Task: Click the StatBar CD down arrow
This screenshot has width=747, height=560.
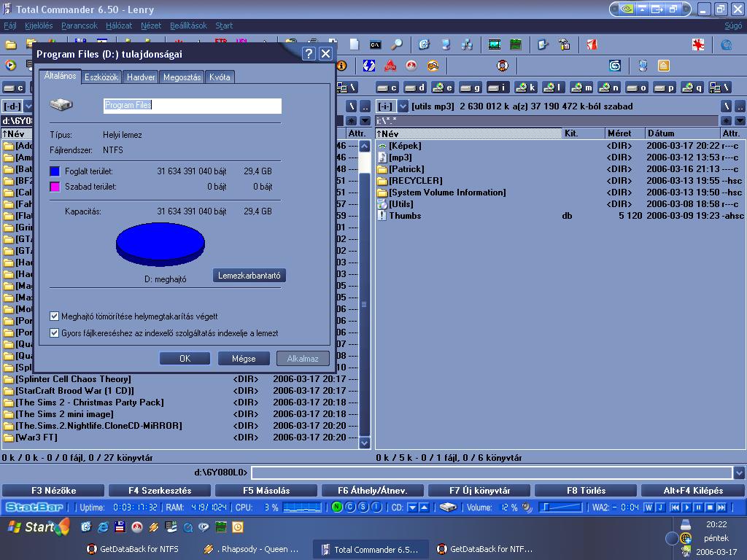Action: [x=413, y=507]
